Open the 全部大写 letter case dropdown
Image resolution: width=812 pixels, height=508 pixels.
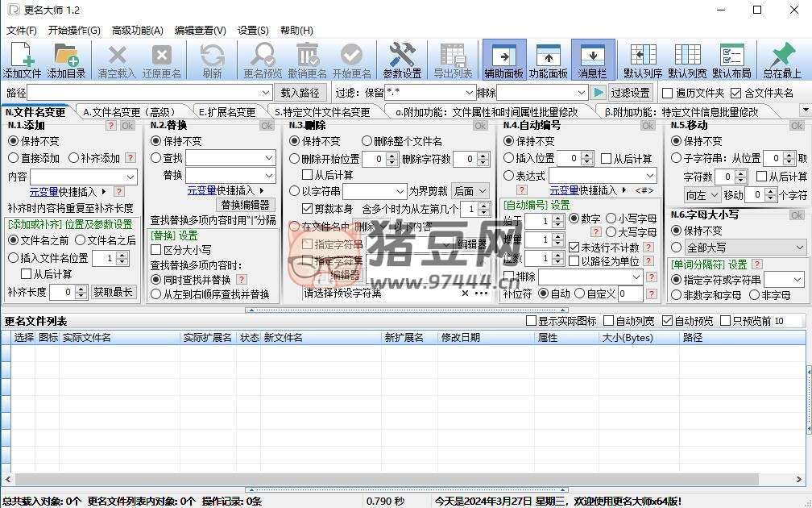click(798, 248)
